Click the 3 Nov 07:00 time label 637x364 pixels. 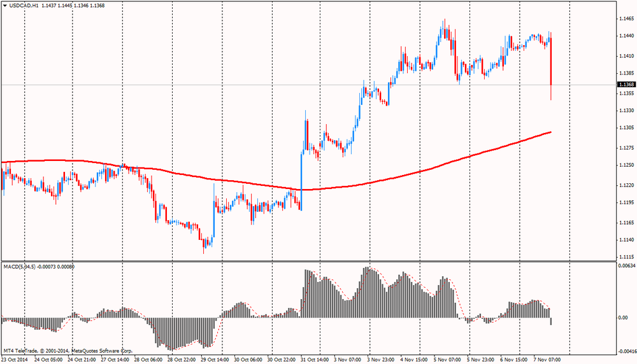348,360
